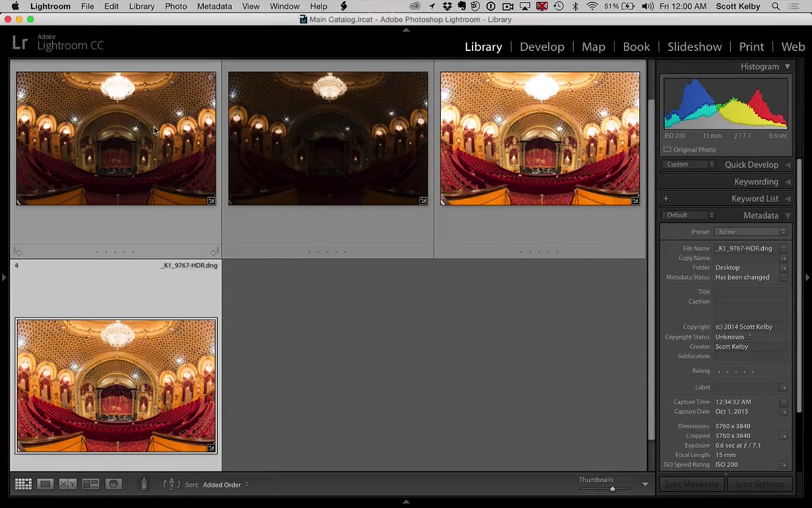Switch to the Slideshow module

tap(694, 47)
